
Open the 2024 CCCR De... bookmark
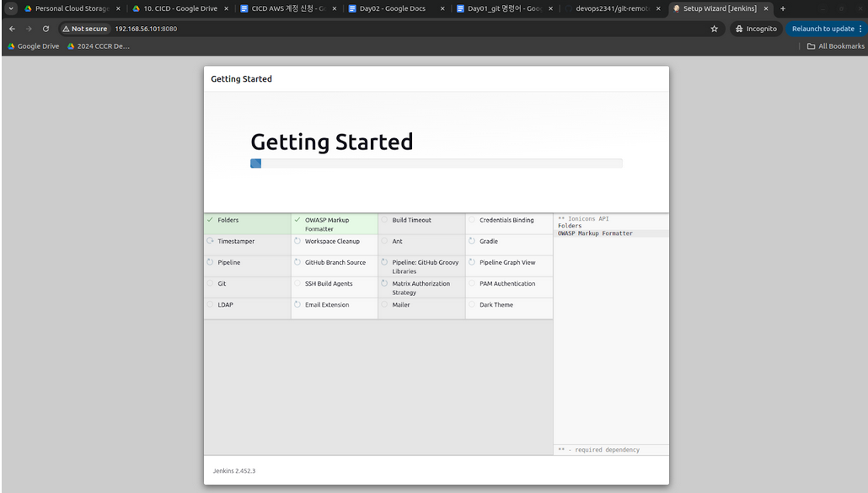point(99,46)
